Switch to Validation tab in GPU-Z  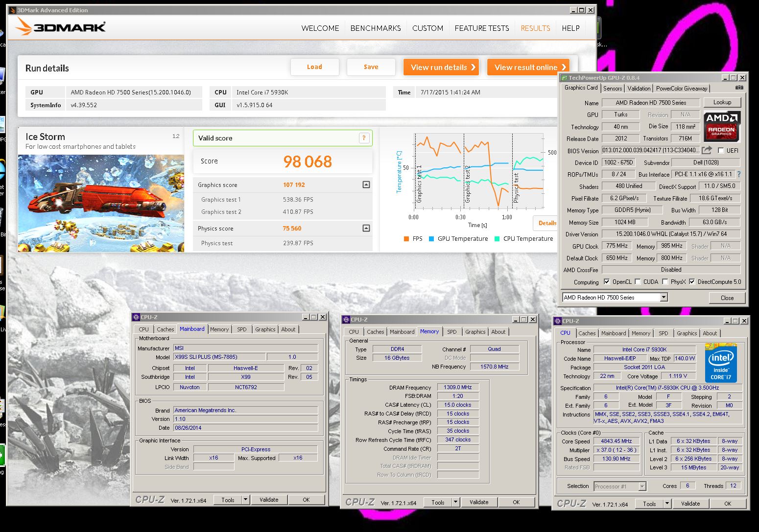click(x=639, y=89)
